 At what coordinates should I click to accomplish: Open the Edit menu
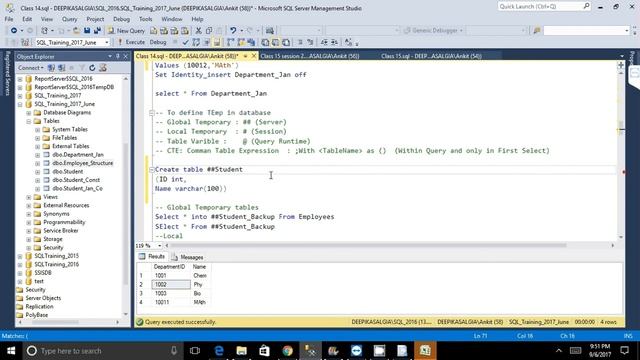pyautogui.click(x=27, y=19)
